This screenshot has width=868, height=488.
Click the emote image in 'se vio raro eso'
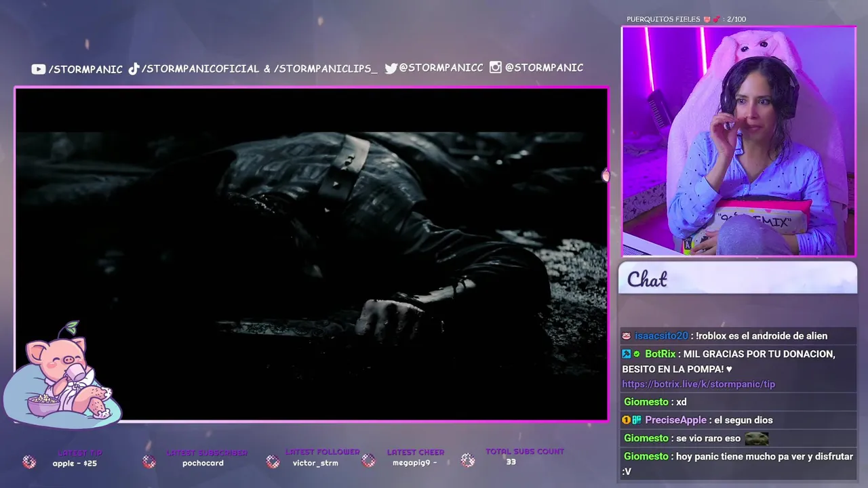click(x=757, y=439)
